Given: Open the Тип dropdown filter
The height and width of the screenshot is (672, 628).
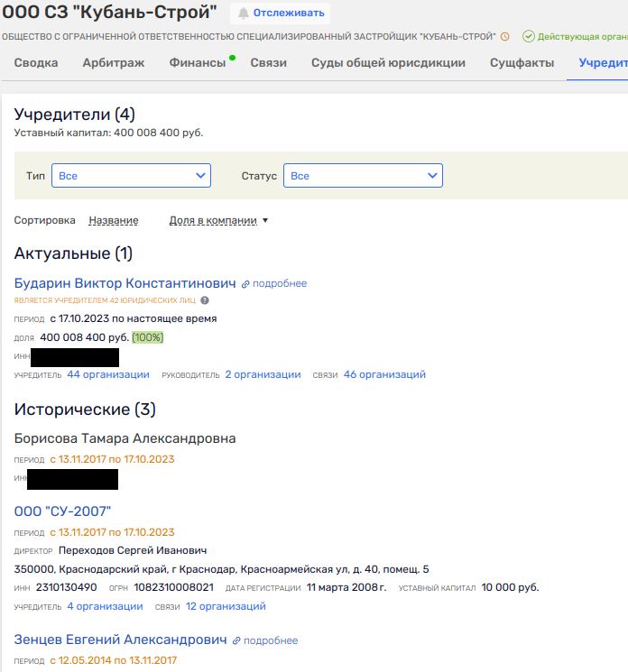Looking at the screenshot, I should [x=131, y=175].
